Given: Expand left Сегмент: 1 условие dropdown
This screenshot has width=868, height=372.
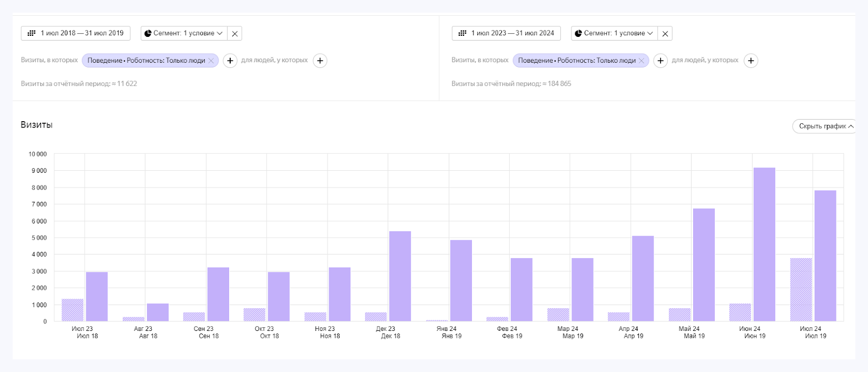Looking at the screenshot, I should tap(184, 33).
